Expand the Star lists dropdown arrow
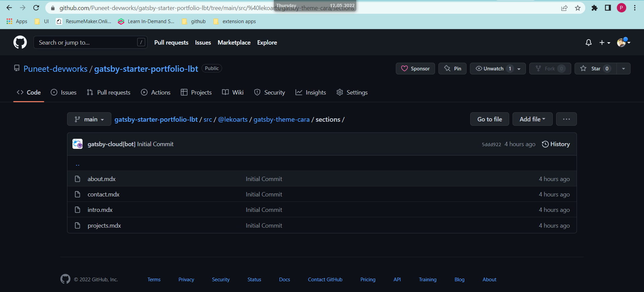The height and width of the screenshot is (292, 644). click(624, 68)
